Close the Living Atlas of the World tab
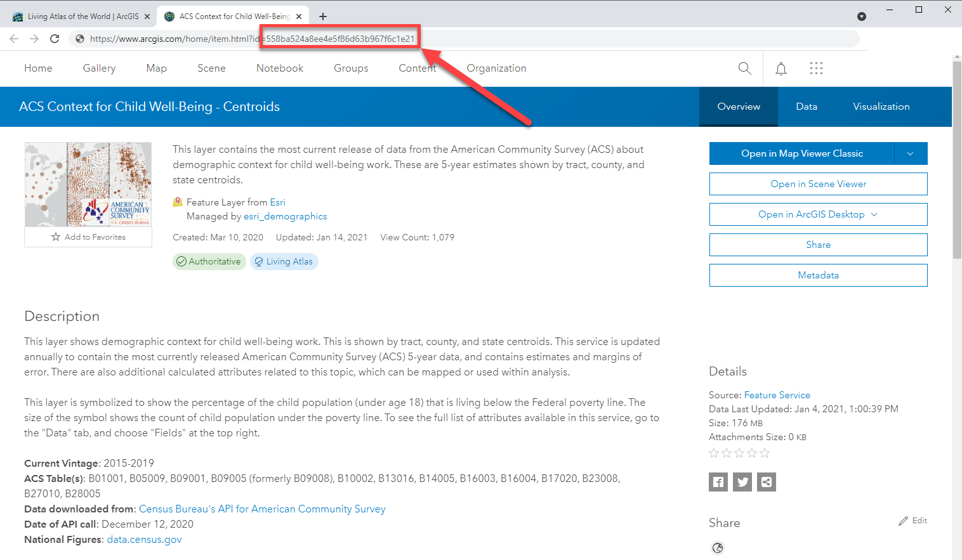Screen dimensions: 962x560 147,16
